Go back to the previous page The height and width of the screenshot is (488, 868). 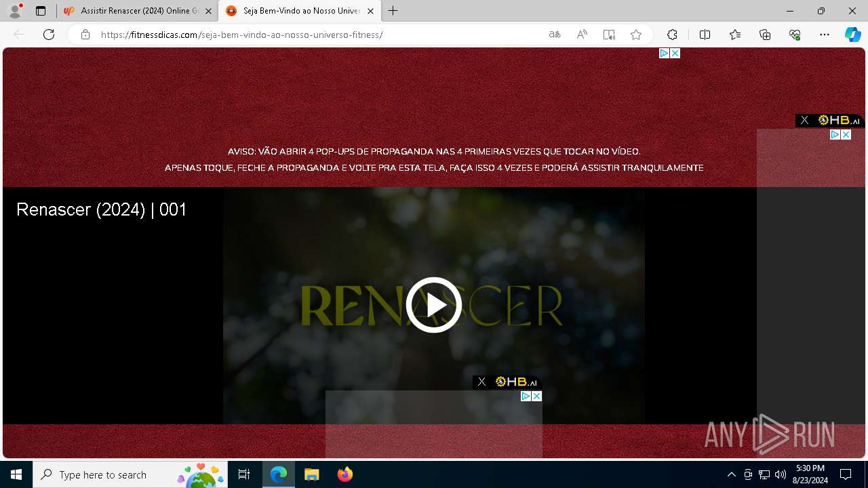pos(19,35)
